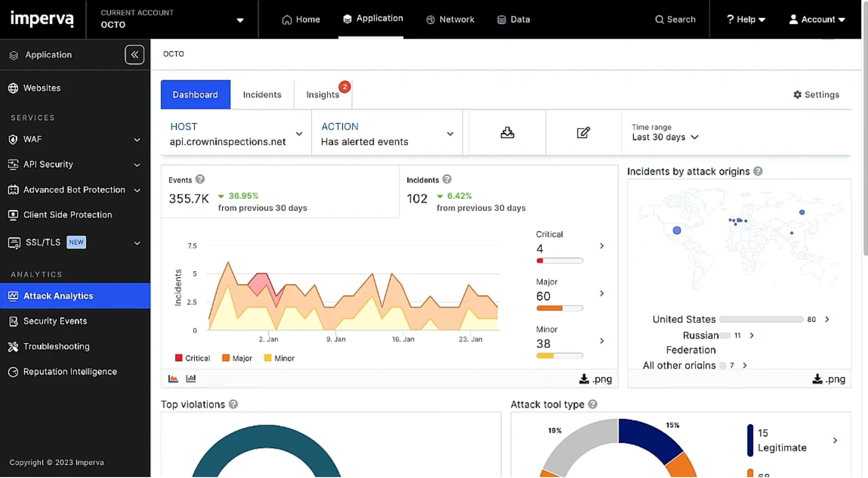
Task: Open the Troubleshooting section
Action: (56, 346)
